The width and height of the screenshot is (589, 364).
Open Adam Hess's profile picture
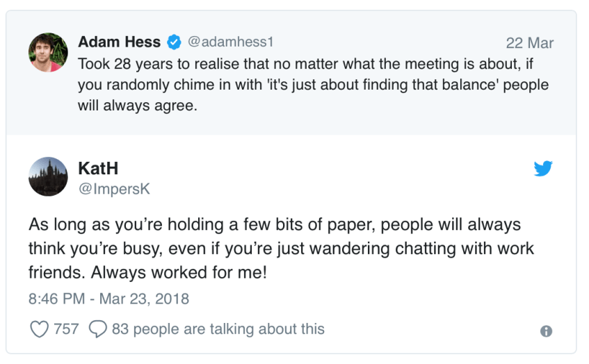48,52
